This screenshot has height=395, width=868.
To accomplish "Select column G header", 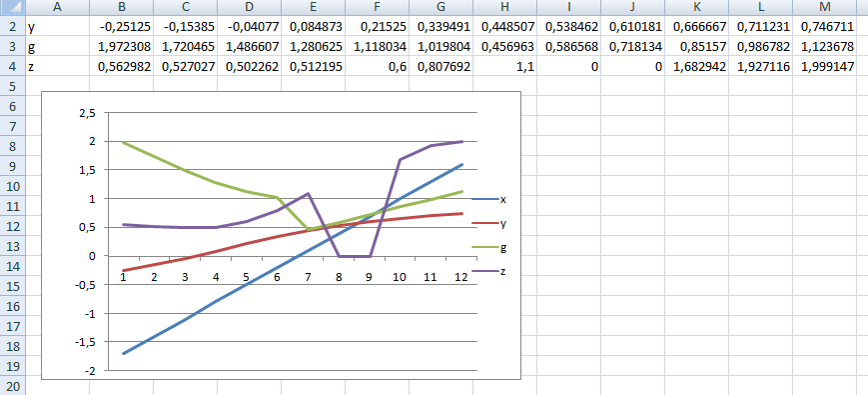I will click(441, 7).
